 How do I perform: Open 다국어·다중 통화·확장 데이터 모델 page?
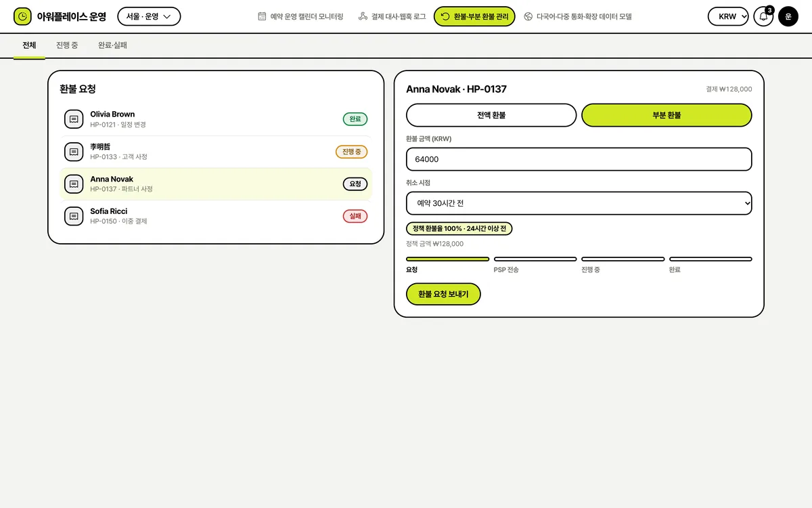[578, 16]
